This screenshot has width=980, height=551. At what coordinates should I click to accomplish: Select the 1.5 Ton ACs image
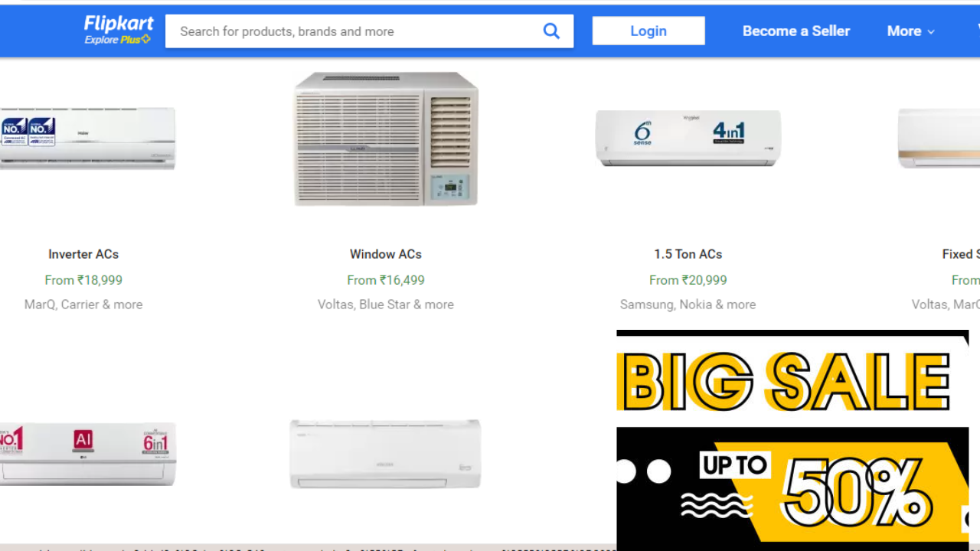688,138
